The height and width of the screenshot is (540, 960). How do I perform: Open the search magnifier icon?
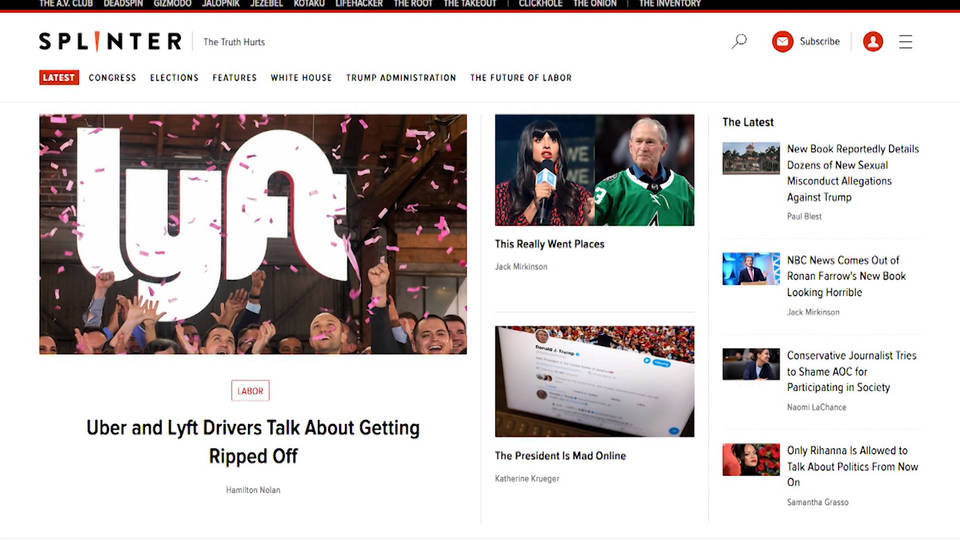739,42
